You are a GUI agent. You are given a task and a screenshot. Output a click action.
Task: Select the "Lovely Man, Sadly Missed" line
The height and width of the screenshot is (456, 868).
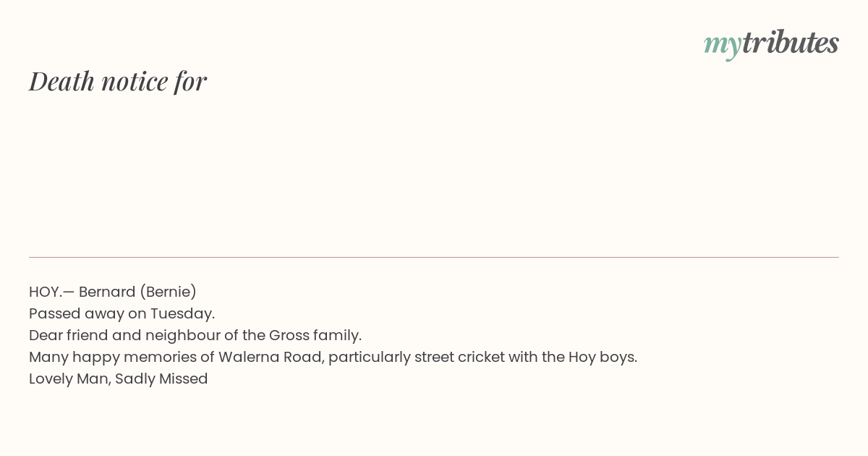pos(119,379)
